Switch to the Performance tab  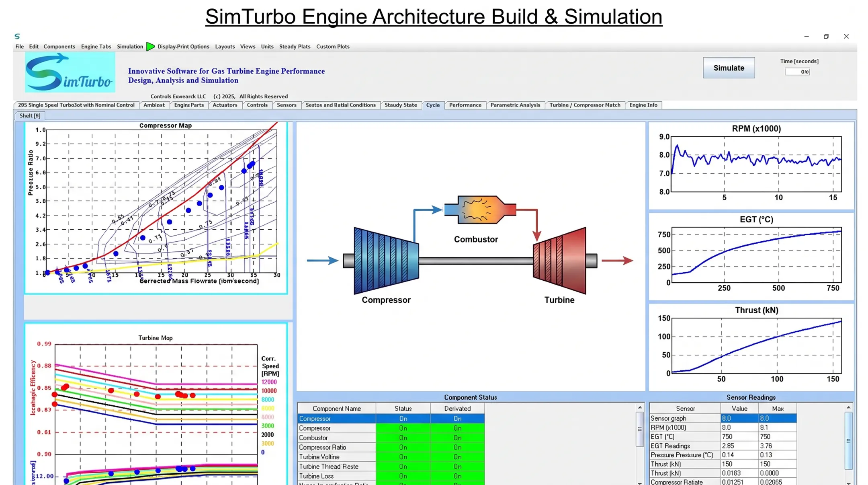465,105
